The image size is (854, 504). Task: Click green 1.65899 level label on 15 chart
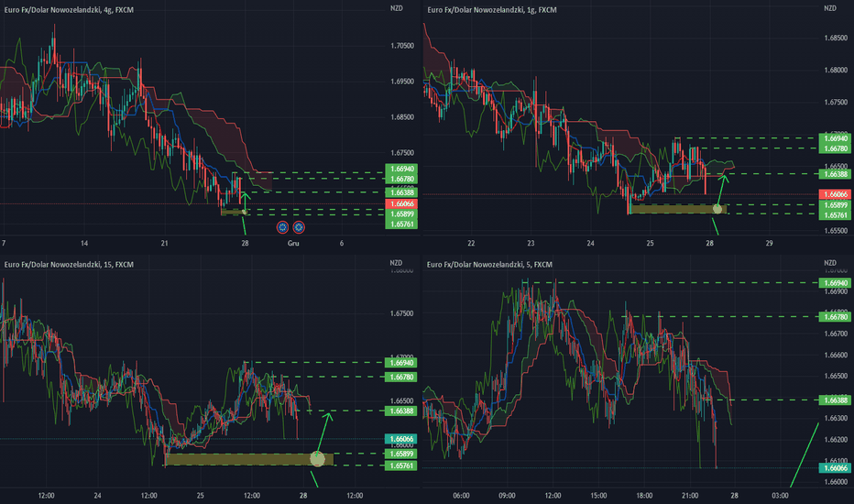tap(400, 454)
